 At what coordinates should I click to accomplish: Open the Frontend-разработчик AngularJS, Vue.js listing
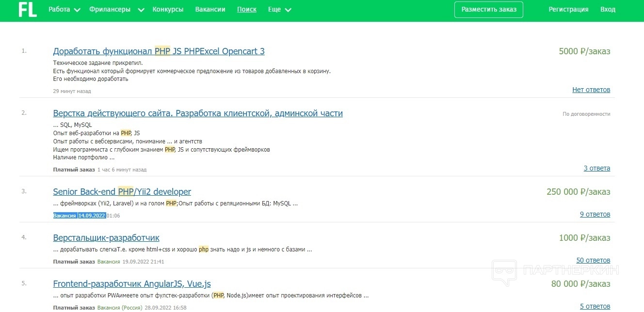[132, 284]
